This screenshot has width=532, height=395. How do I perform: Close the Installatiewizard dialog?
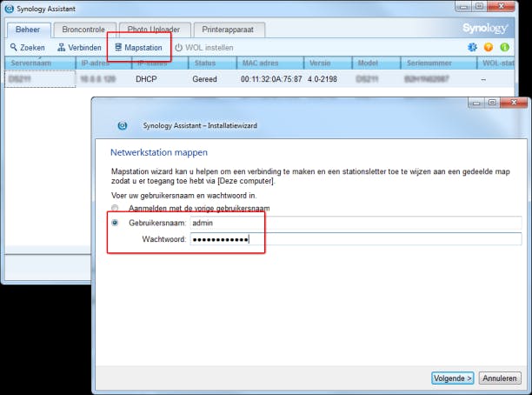coord(514,103)
